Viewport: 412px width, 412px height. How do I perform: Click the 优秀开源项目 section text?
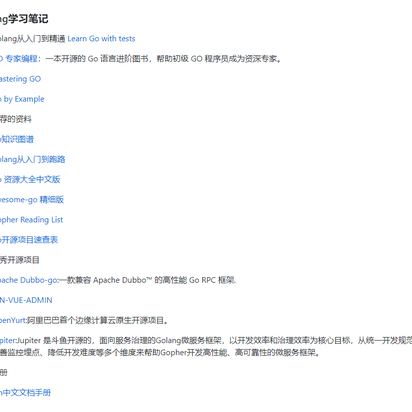20,260
